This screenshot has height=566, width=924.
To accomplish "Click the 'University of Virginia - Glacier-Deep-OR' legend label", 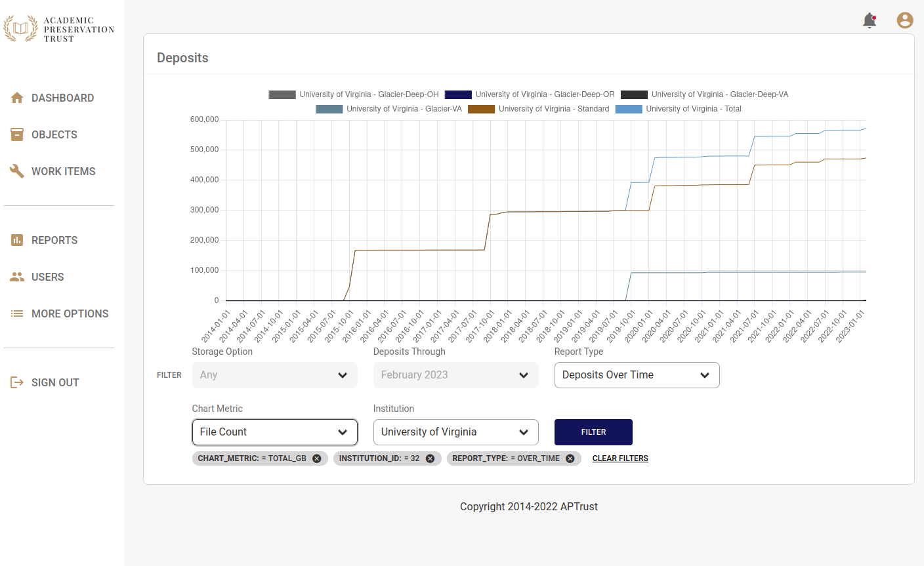I will (545, 94).
